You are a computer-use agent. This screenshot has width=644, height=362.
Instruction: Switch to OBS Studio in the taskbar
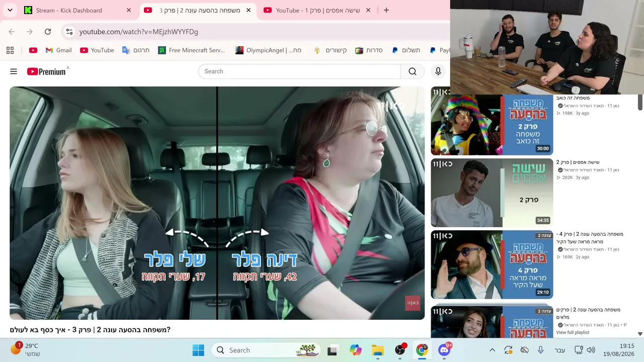400,350
